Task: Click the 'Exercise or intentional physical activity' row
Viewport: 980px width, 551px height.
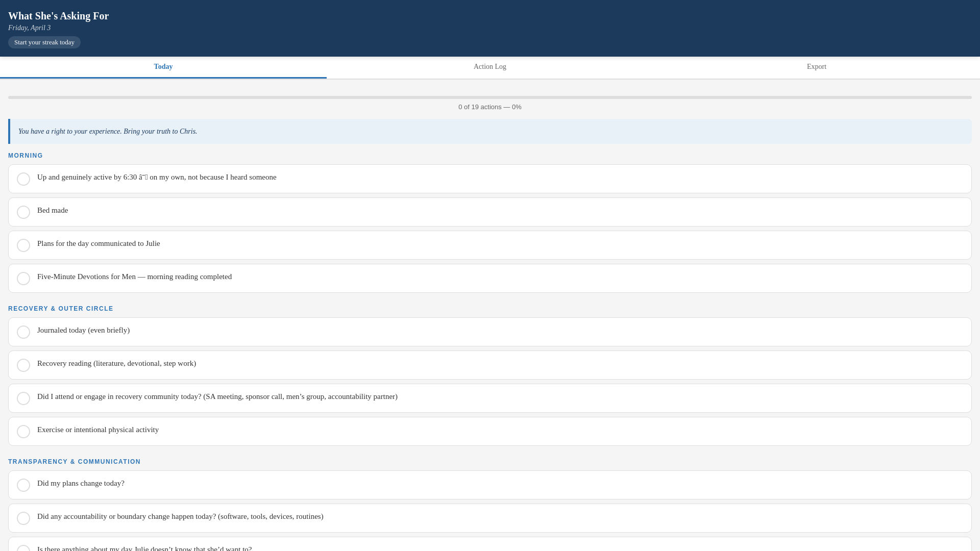Action: pos(490,432)
